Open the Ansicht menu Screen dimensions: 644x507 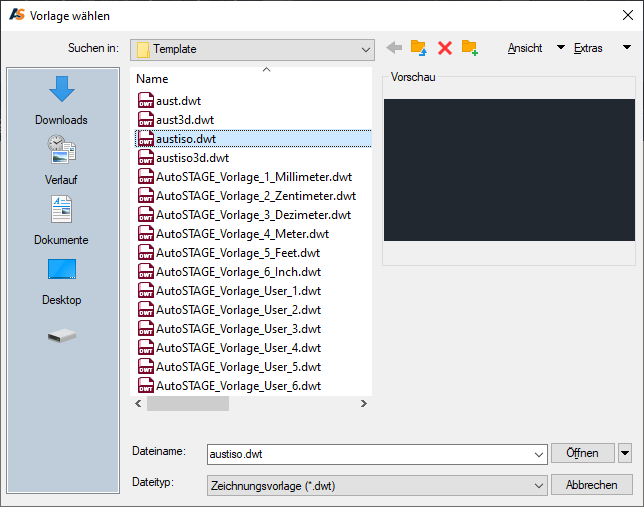coord(525,48)
